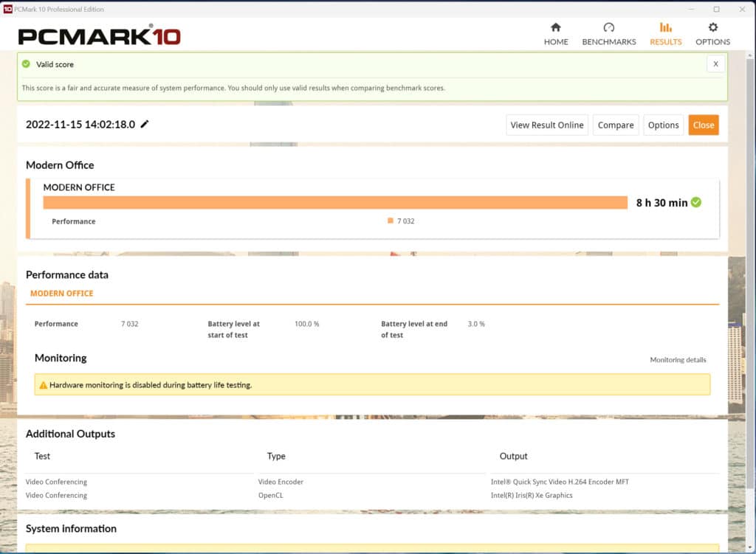This screenshot has width=756, height=554.
Task: Click the Monitoring heading
Action: [x=61, y=358]
